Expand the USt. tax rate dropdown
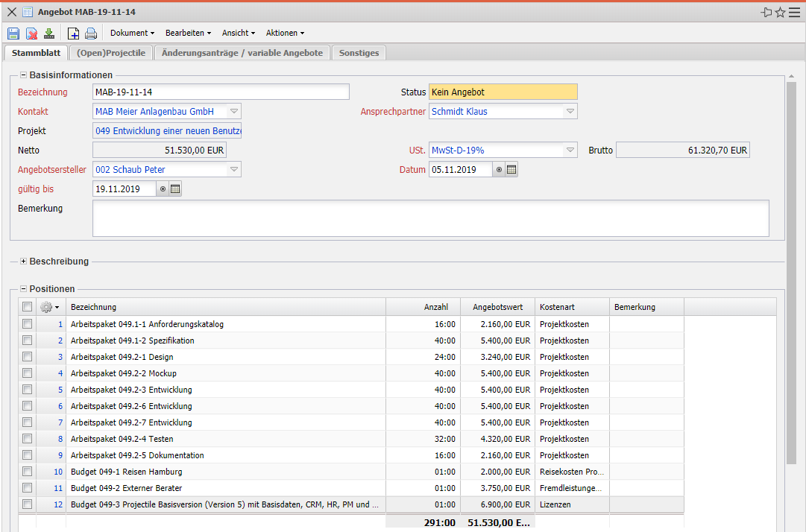Screen dimensions: 806x532 click(570, 151)
